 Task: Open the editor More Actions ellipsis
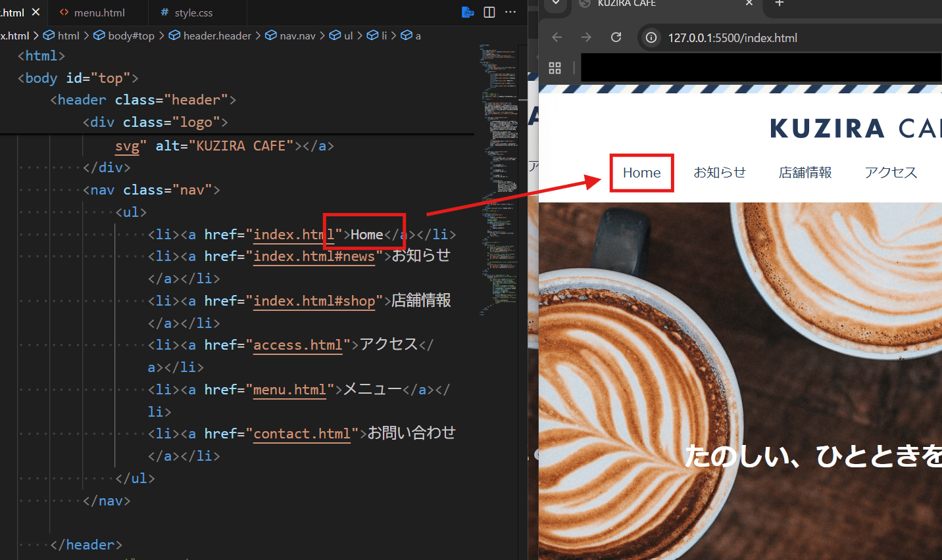click(x=510, y=12)
